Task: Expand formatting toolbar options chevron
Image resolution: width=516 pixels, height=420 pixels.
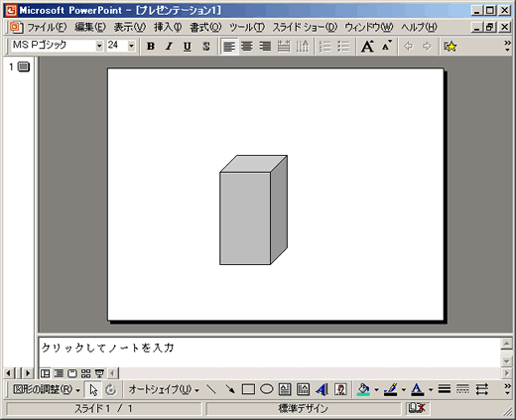Action: click(507, 46)
